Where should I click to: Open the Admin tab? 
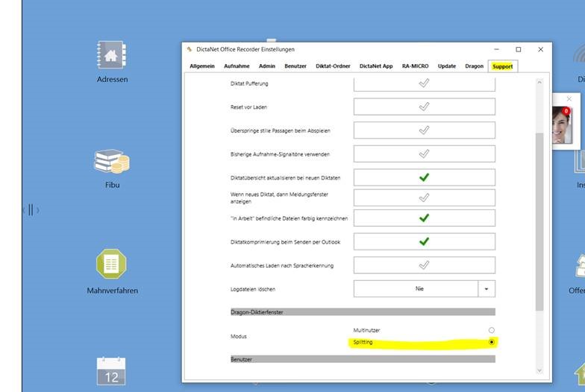tap(267, 66)
